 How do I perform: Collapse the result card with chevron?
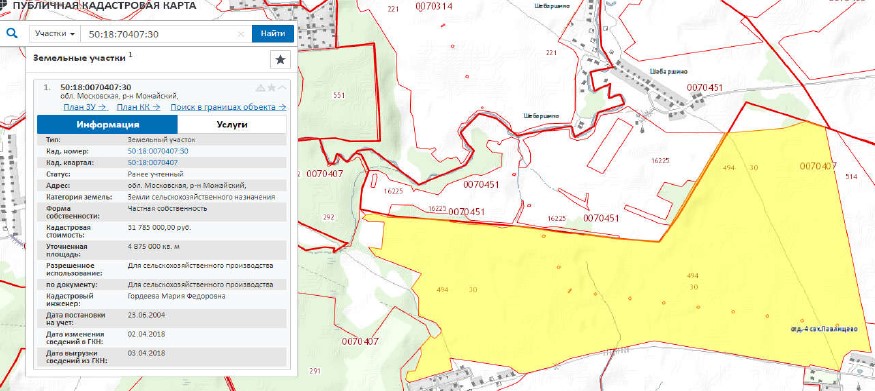point(282,88)
